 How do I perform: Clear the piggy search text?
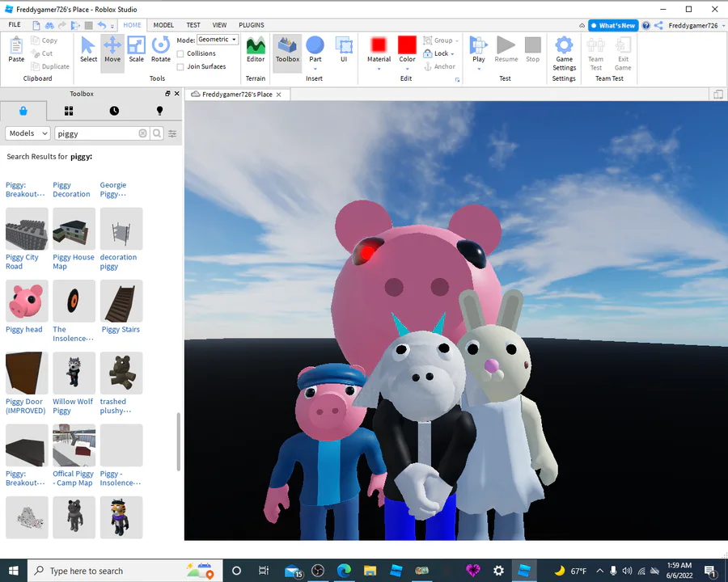point(143,133)
